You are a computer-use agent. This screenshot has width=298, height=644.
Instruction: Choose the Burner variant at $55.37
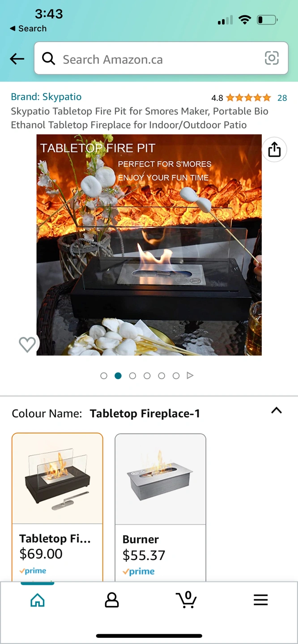click(x=161, y=507)
